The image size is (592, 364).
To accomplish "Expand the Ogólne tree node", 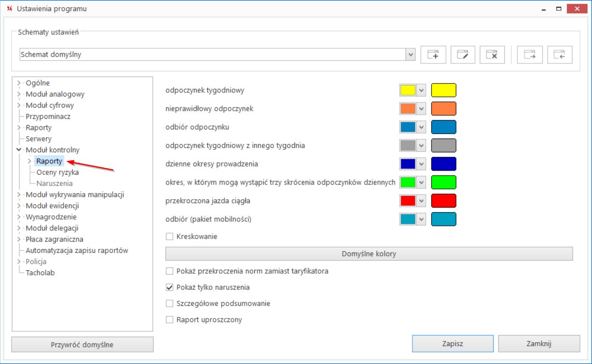I will click(x=19, y=83).
